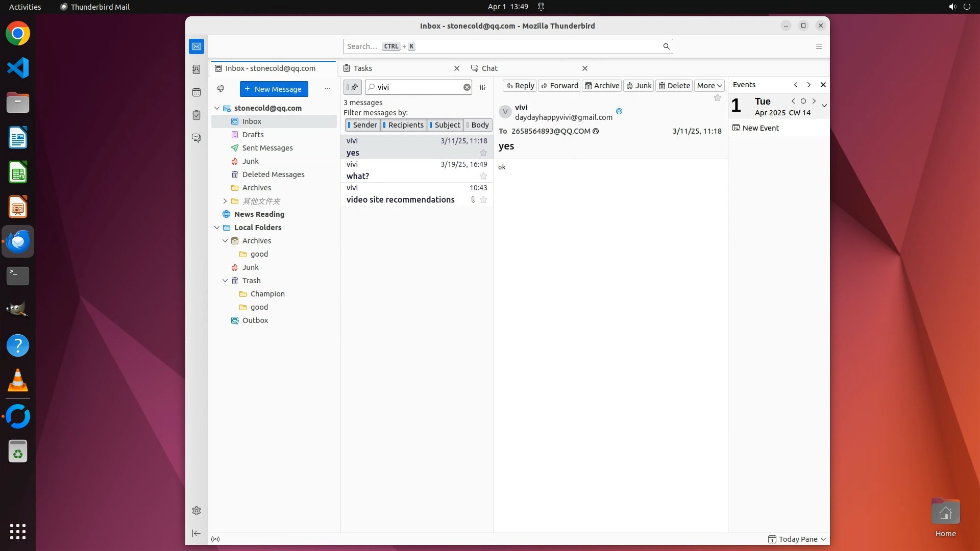Expand the 其他文件夹 folder
Viewport: 980px width, 551px height.
[225, 201]
